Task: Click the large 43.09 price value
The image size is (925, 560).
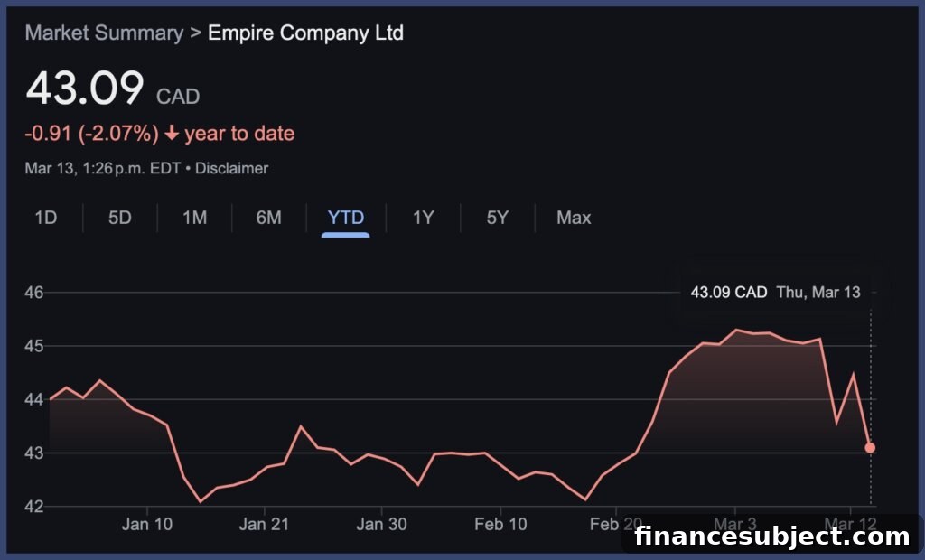Action: tap(84, 89)
